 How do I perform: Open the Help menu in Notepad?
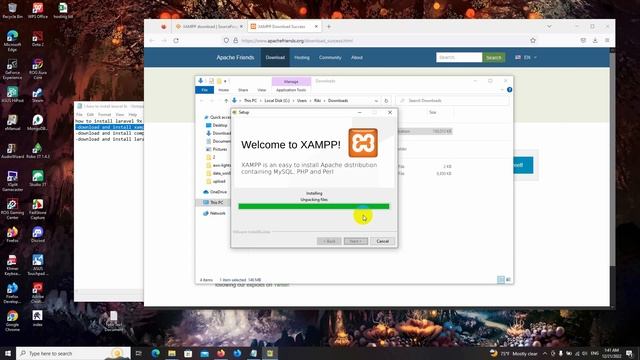[x=133, y=115]
